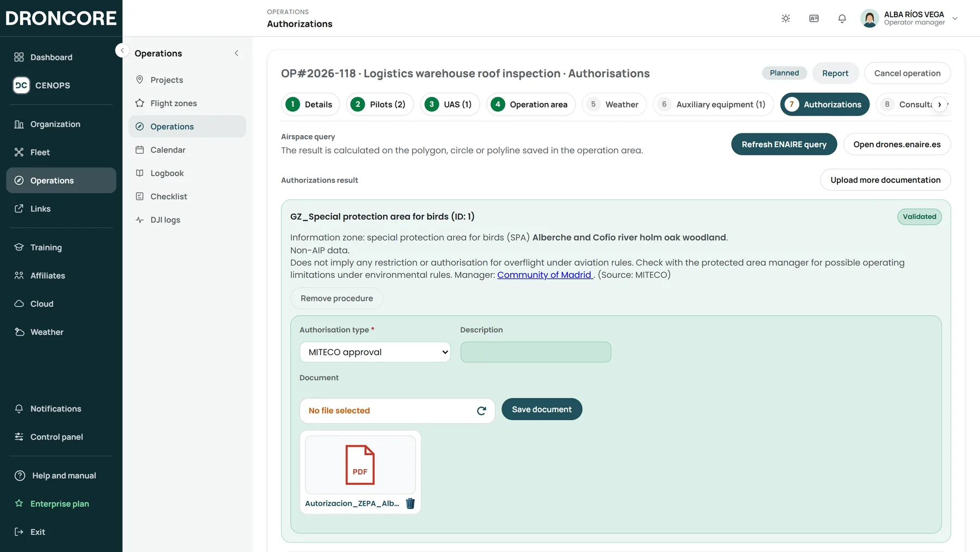
Task: Go to Dashboard in the sidebar
Action: (x=61, y=57)
